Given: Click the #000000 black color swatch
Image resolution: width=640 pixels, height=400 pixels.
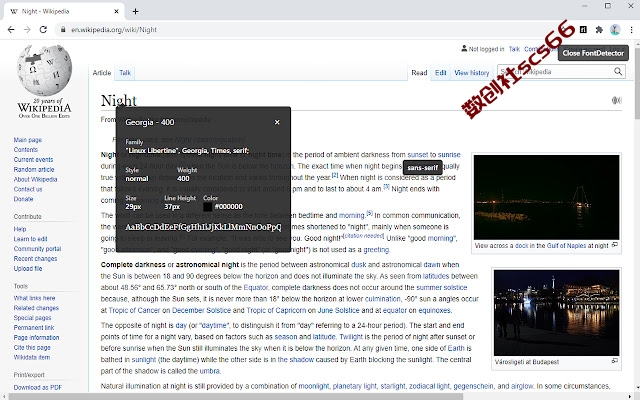Looking at the screenshot, I should point(207,207).
